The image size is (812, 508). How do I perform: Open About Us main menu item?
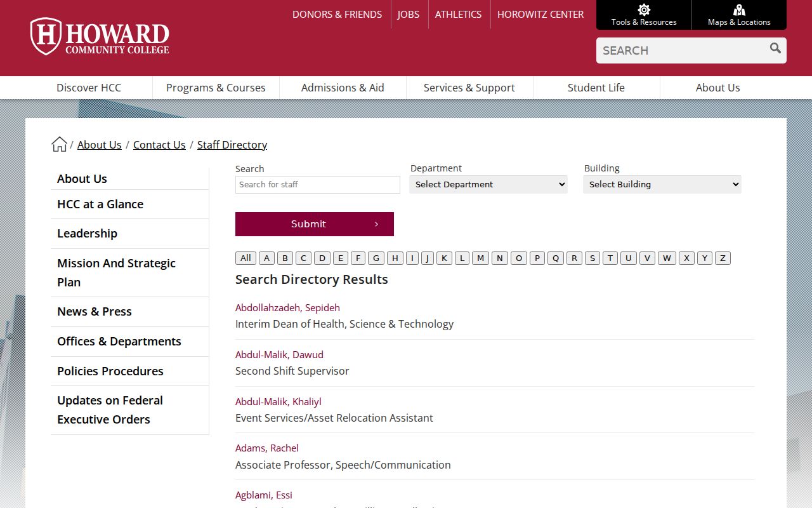(717, 88)
